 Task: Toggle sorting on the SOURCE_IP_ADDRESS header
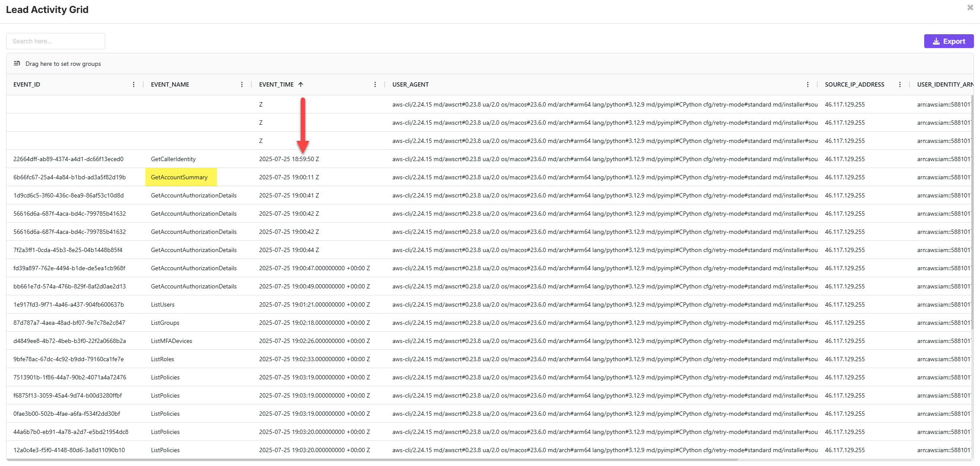tap(854, 84)
